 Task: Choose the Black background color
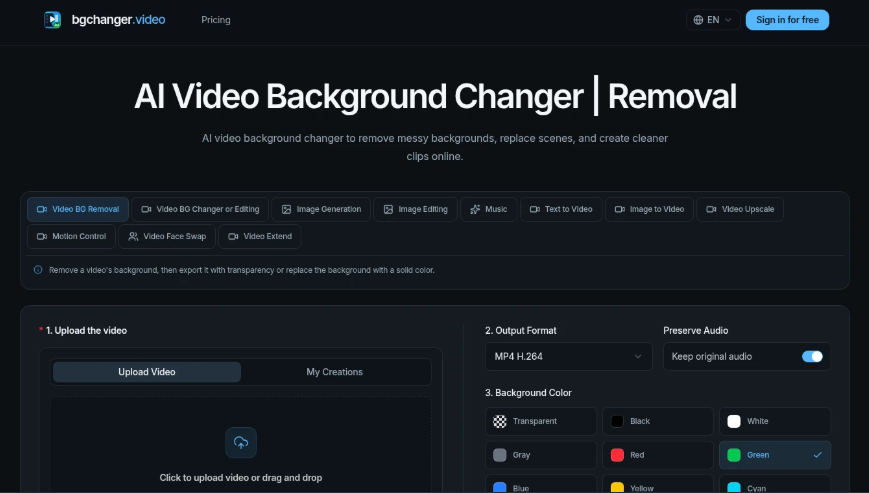pos(658,422)
